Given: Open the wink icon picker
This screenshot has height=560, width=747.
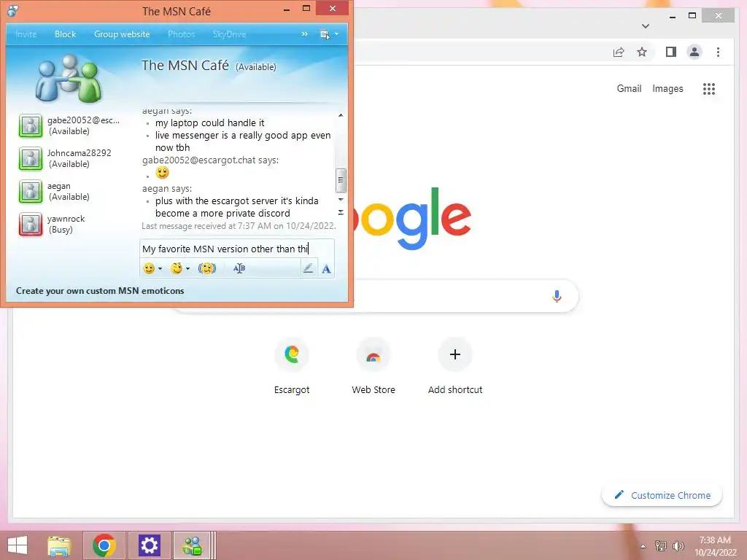Looking at the screenshot, I should pos(177,268).
